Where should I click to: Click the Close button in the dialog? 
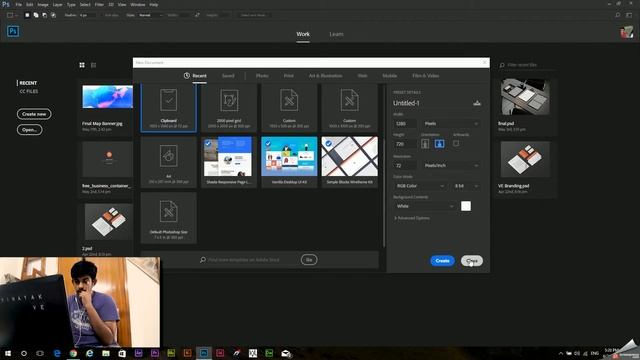tap(472, 260)
